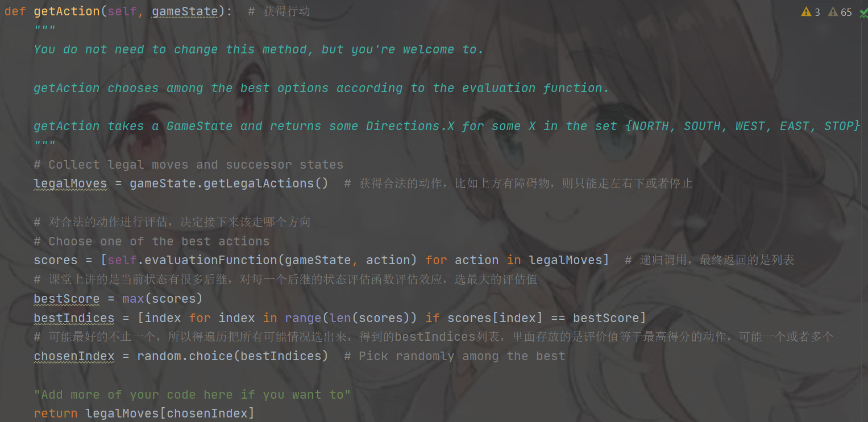Click the bestIndices variable assignment

pos(74,318)
